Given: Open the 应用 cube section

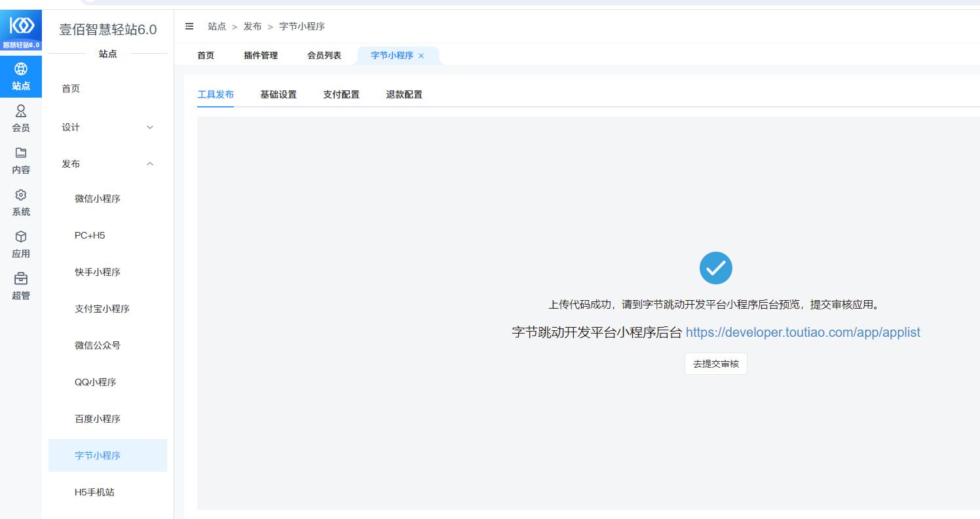Looking at the screenshot, I should pyautogui.click(x=21, y=244).
